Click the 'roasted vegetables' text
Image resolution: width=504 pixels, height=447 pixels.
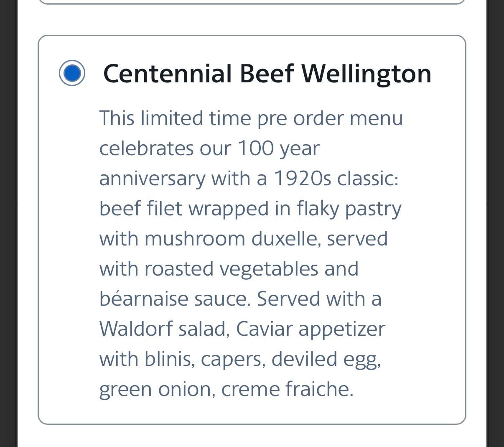231,269
